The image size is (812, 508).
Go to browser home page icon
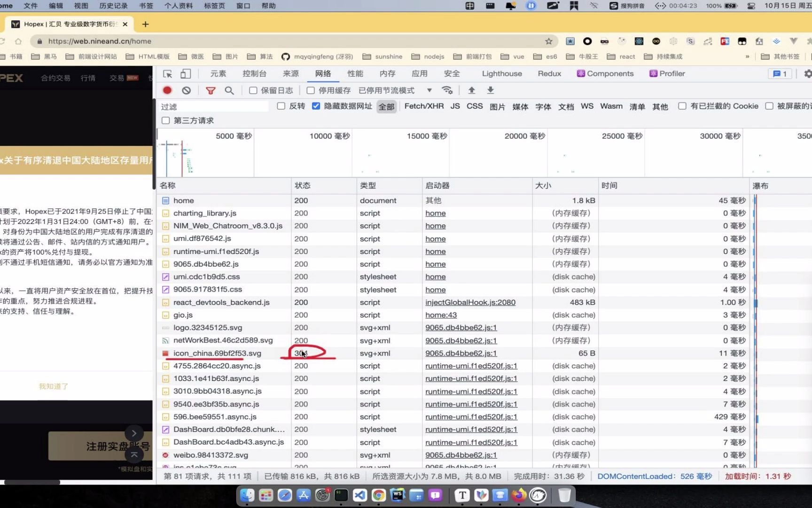18,41
